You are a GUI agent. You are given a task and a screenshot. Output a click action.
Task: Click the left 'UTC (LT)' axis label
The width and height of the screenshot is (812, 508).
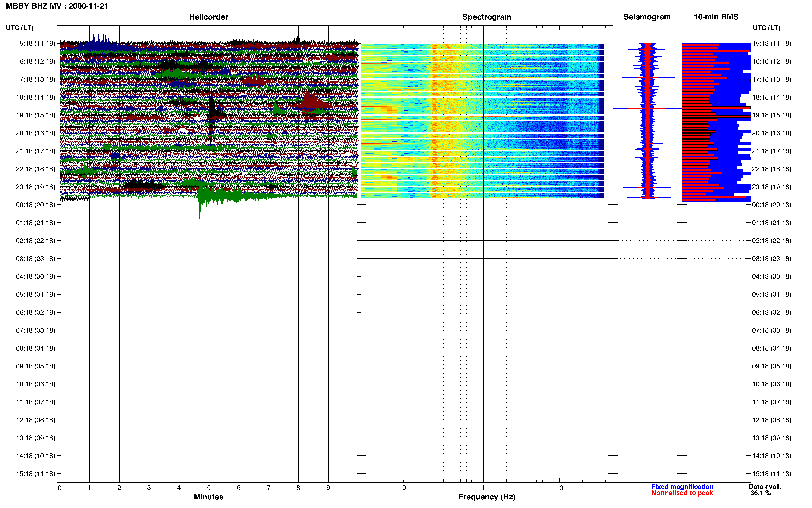click(20, 28)
